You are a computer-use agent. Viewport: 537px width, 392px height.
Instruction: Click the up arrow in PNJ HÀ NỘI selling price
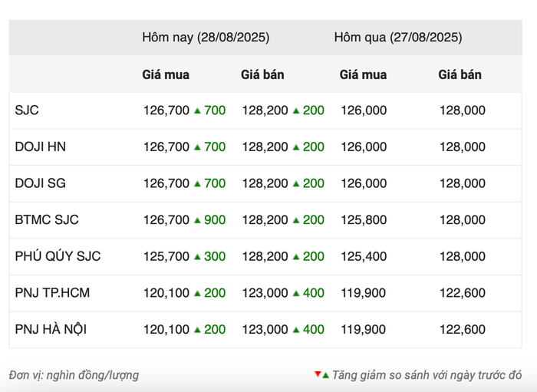[295, 330]
